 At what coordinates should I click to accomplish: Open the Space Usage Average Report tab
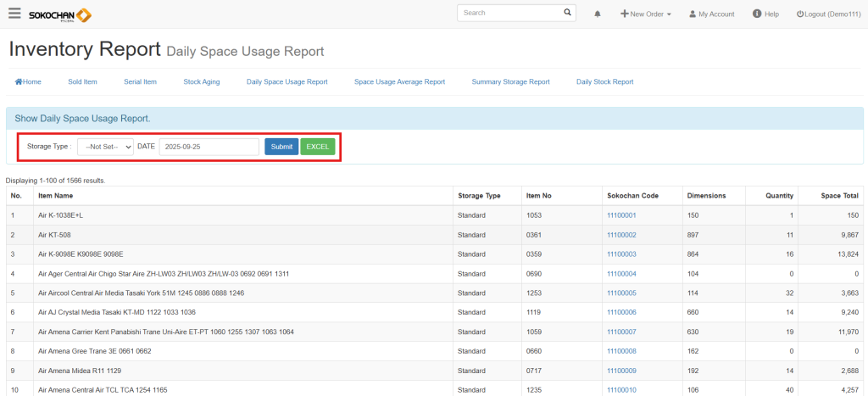click(399, 82)
